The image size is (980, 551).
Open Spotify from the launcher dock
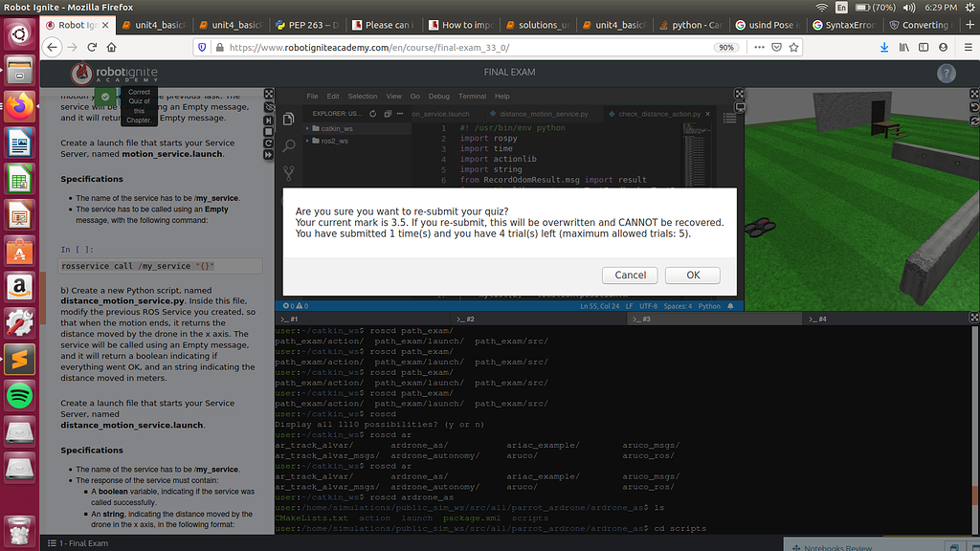click(20, 394)
